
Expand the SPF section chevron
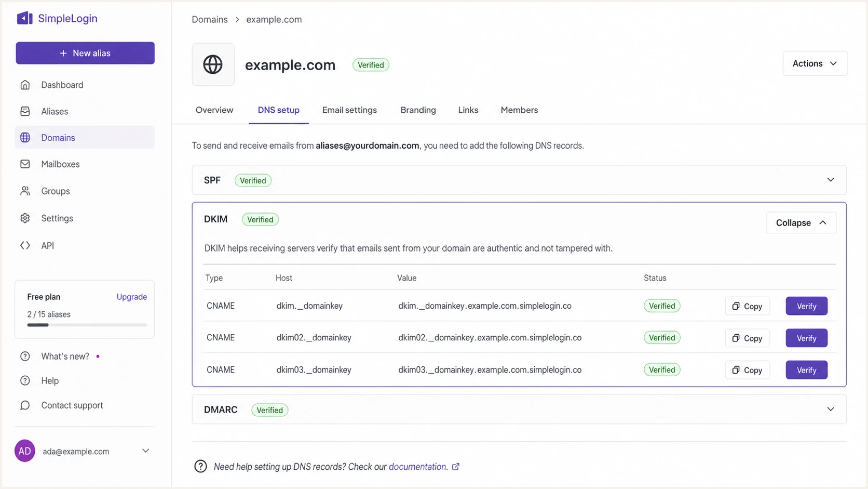click(x=831, y=180)
